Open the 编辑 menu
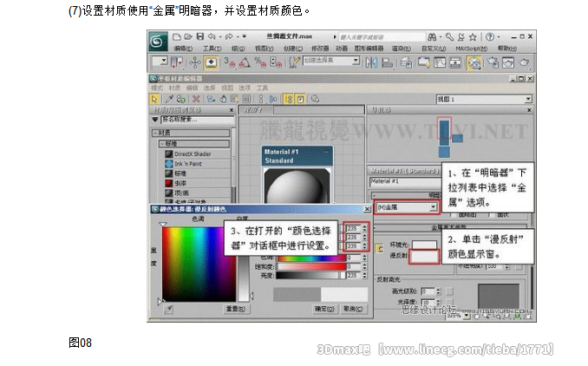Image resolution: width=588 pixels, height=366 pixels. [x=183, y=49]
